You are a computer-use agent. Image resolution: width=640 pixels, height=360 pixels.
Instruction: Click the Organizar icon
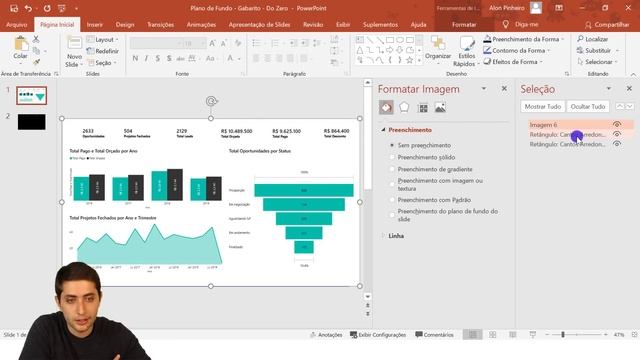(438, 43)
